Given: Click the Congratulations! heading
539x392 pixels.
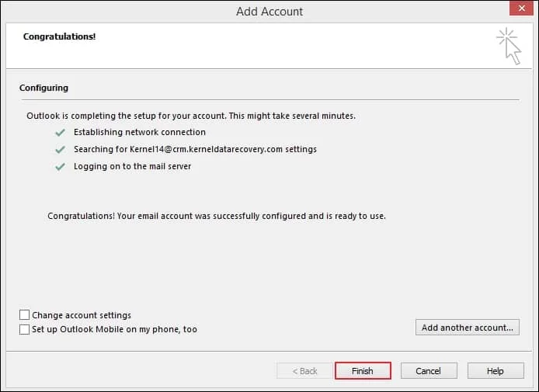Looking at the screenshot, I should [x=59, y=36].
